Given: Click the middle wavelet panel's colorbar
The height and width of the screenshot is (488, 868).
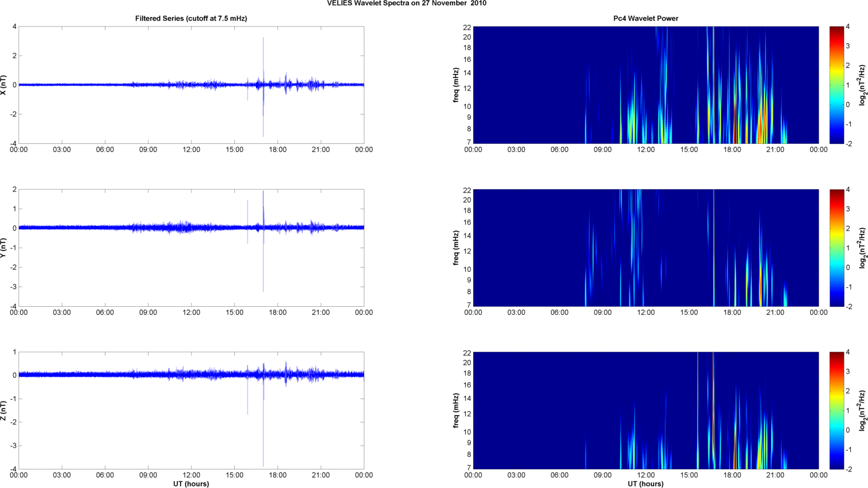Looking at the screenshot, I should [836, 248].
